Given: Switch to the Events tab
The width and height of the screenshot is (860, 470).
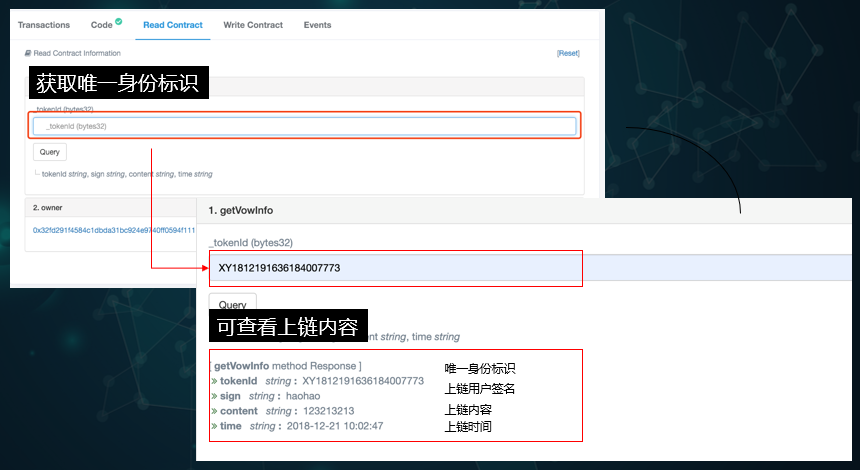Looking at the screenshot, I should 318,25.
